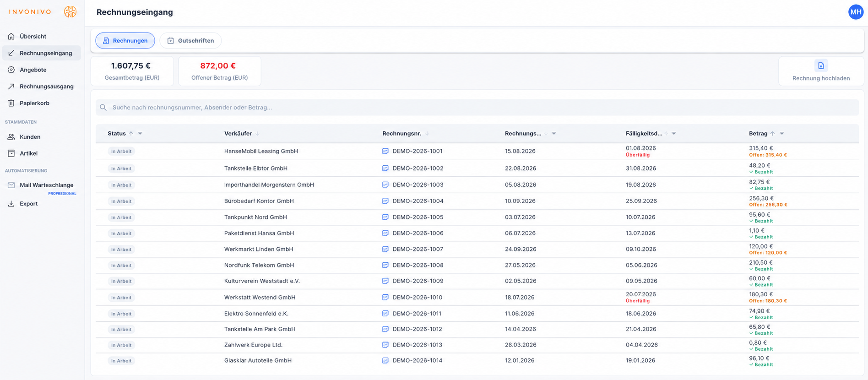Open Übersicht in the sidebar

click(x=41, y=37)
